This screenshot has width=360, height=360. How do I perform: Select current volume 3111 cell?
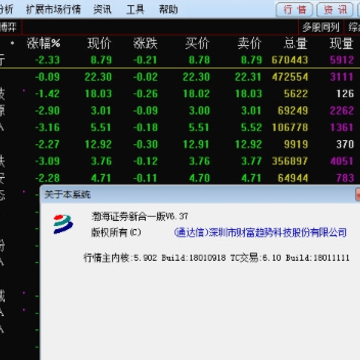coord(342,77)
